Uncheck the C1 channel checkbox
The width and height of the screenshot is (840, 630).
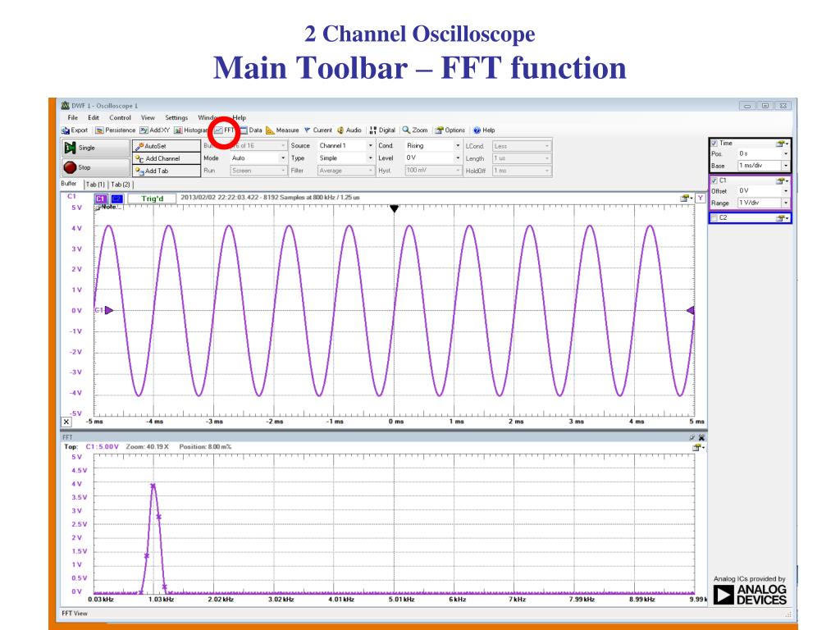714,181
